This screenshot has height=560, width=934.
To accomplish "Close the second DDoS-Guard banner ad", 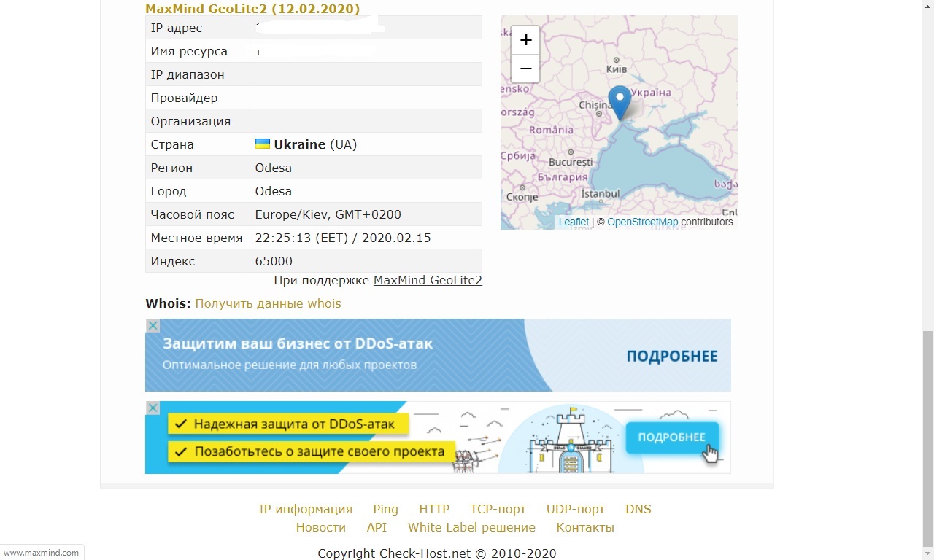I will pos(153,408).
